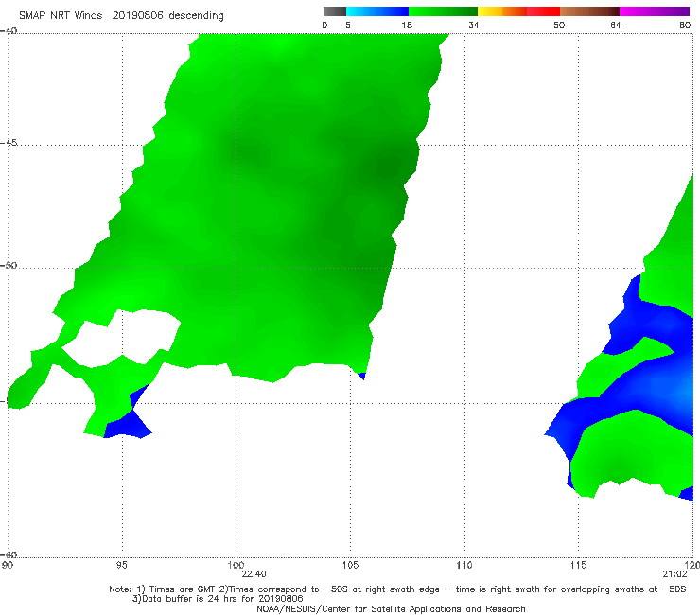The width and height of the screenshot is (700, 615).
Task: Pick the cyan-to-blue segment of the color bar
Action: [x=377, y=11]
